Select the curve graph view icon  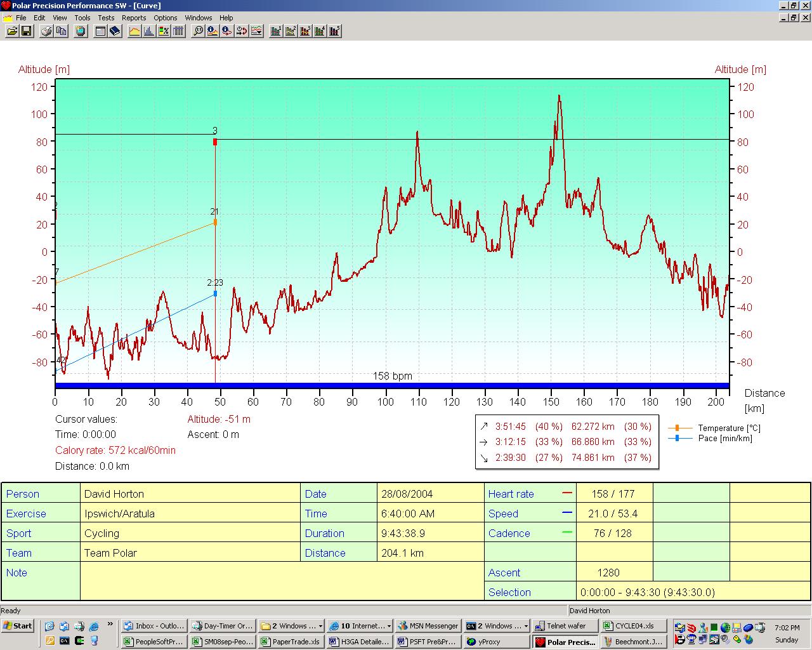pos(134,30)
